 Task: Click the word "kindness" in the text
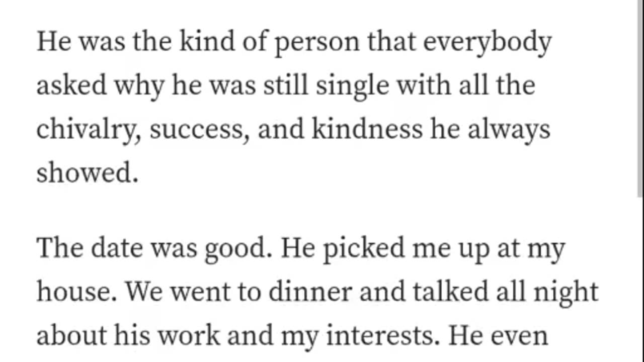click(x=367, y=129)
